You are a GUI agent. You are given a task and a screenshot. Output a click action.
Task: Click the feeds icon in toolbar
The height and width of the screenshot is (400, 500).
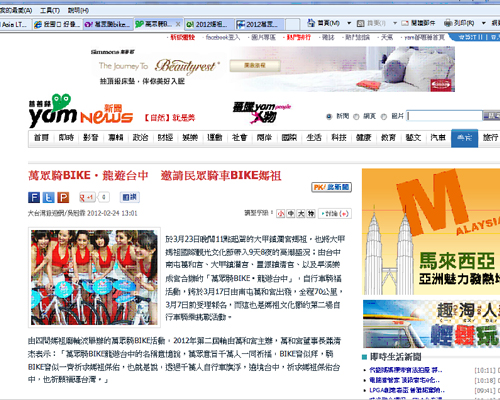tap(360, 23)
